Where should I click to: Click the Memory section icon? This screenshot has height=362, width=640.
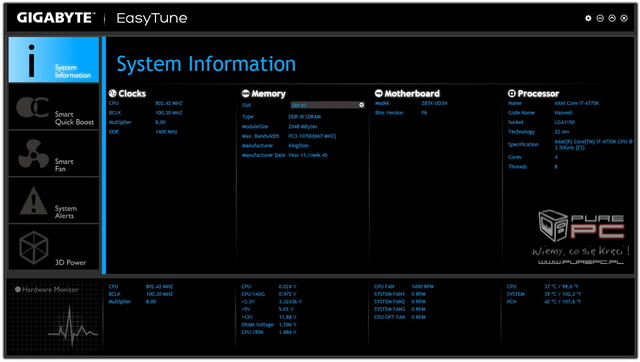tap(245, 93)
